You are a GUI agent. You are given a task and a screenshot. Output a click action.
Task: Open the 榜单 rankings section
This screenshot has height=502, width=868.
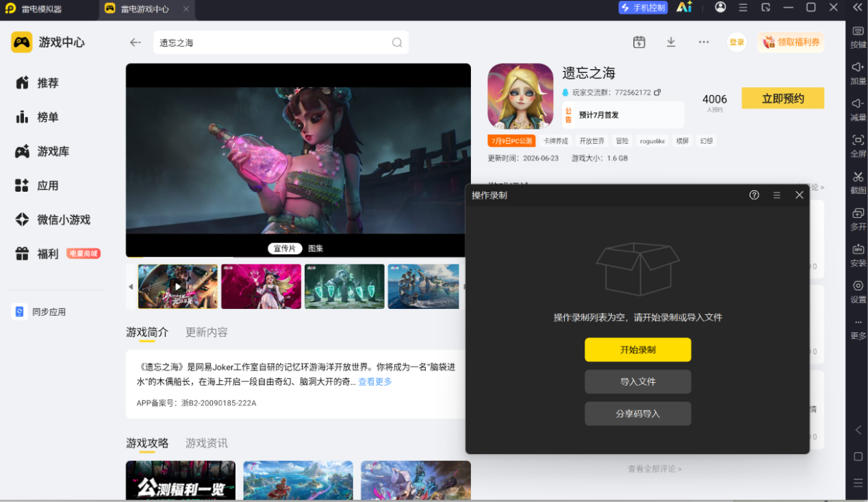click(38, 117)
